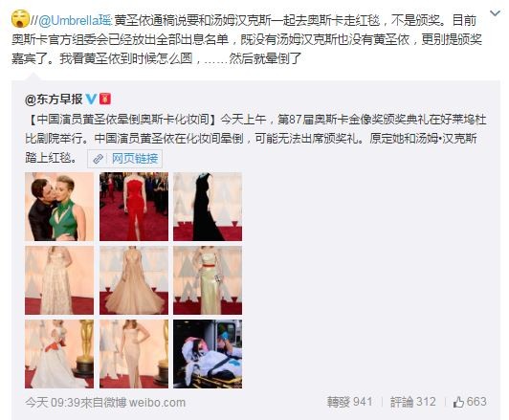Screen dimensions: 509x420
Task: Open the photo of man kissing woman's cheek
Action: 59,207
